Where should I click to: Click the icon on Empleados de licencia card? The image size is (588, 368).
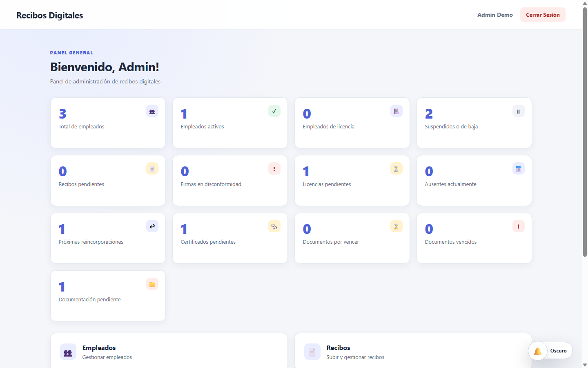[x=396, y=111]
